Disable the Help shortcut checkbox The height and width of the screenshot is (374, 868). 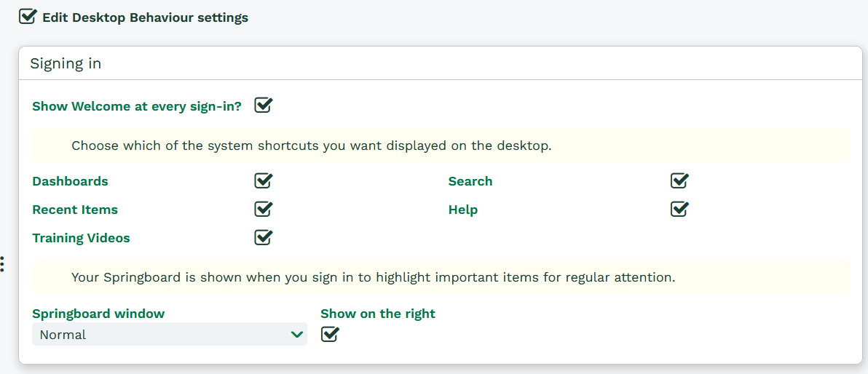679,209
